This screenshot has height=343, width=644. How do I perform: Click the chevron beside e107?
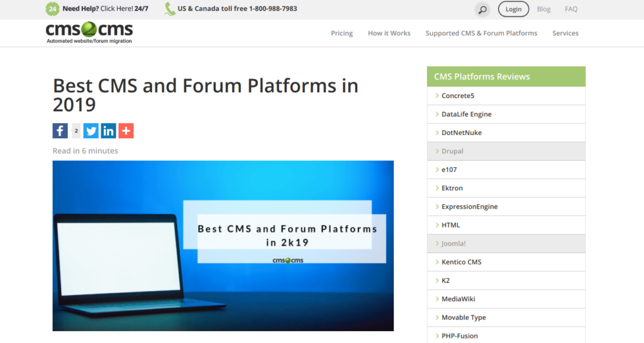tap(437, 170)
